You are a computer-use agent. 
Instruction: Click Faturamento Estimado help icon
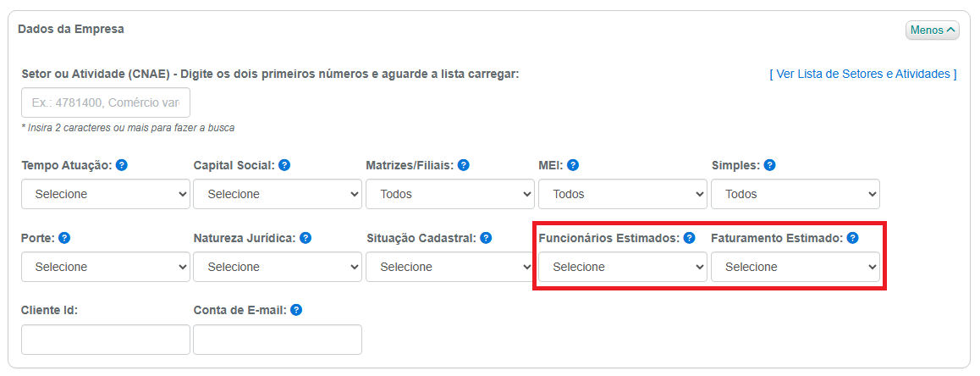(852, 238)
